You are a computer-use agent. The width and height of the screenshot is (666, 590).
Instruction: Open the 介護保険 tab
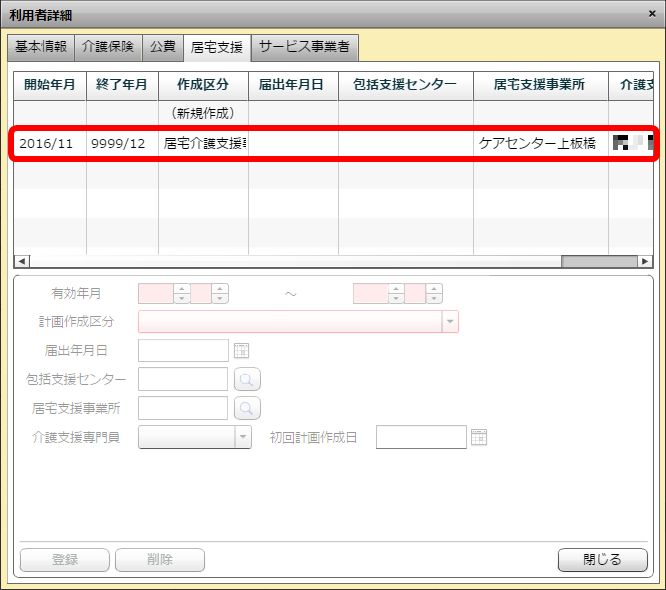point(108,47)
